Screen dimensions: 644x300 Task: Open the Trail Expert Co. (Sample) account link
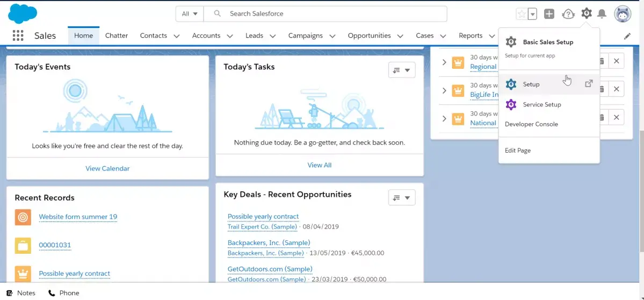(x=262, y=226)
